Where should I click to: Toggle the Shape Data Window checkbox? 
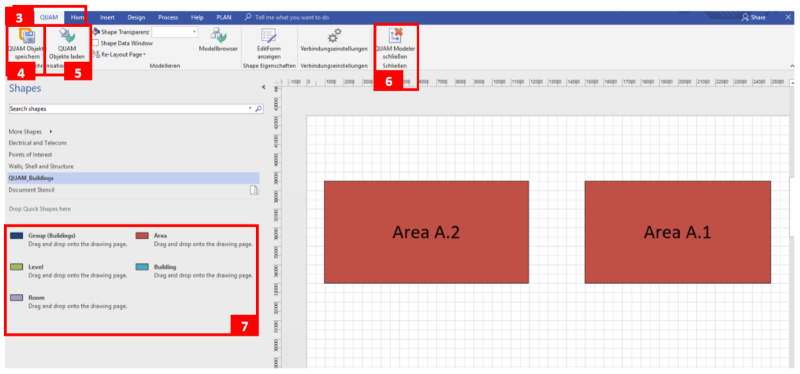tap(95, 43)
